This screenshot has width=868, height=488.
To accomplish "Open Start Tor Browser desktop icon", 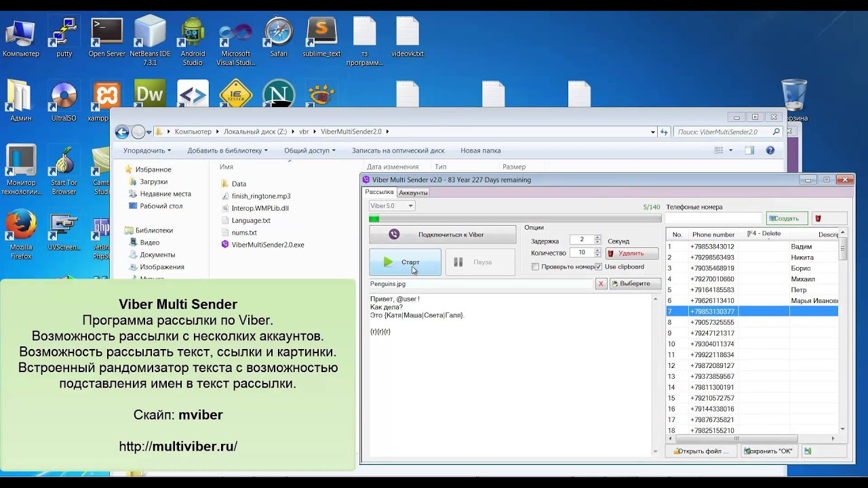I will 64,171.
